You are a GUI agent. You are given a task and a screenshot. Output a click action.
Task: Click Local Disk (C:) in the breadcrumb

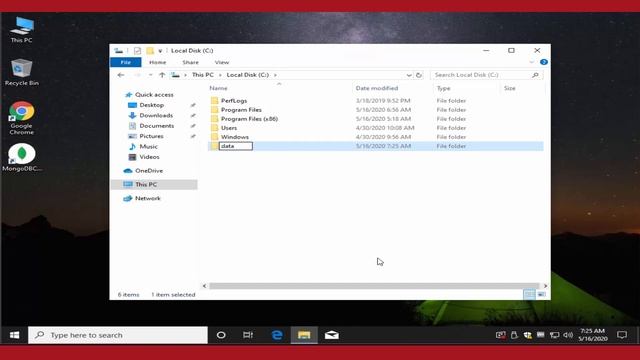[x=248, y=75]
